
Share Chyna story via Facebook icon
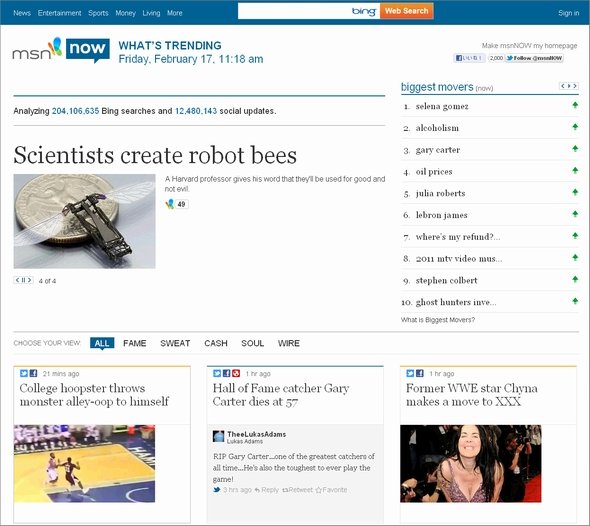420,373
